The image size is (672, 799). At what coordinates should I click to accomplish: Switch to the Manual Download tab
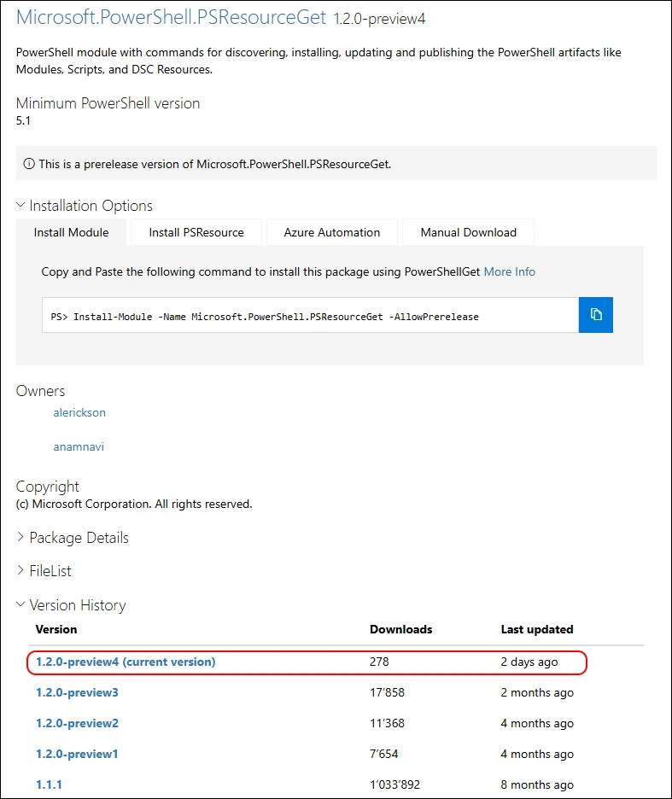click(x=468, y=232)
